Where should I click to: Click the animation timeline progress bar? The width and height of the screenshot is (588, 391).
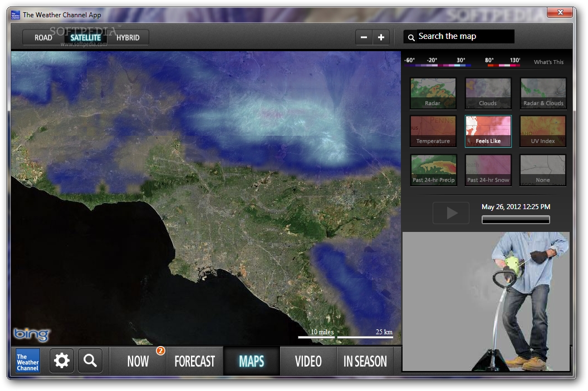coord(516,220)
